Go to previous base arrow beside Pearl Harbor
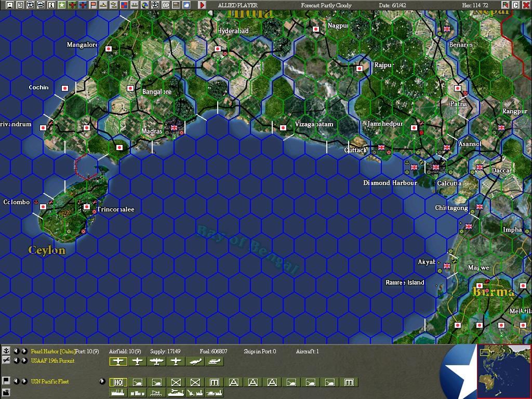Image resolution: width=532 pixels, height=399 pixels. [16, 351]
